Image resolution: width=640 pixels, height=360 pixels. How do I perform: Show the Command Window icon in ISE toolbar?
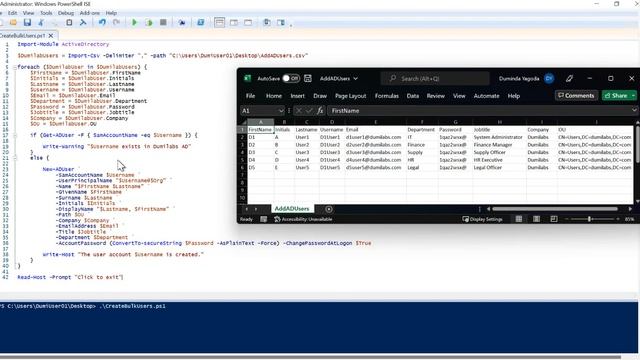click(267, 23)
